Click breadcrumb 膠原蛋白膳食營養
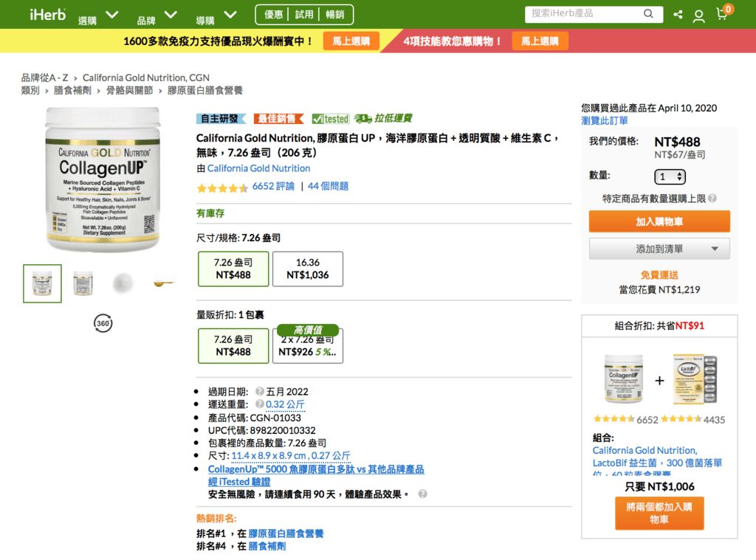This screenshot has width=756, height=560. [x=205, y=90]
